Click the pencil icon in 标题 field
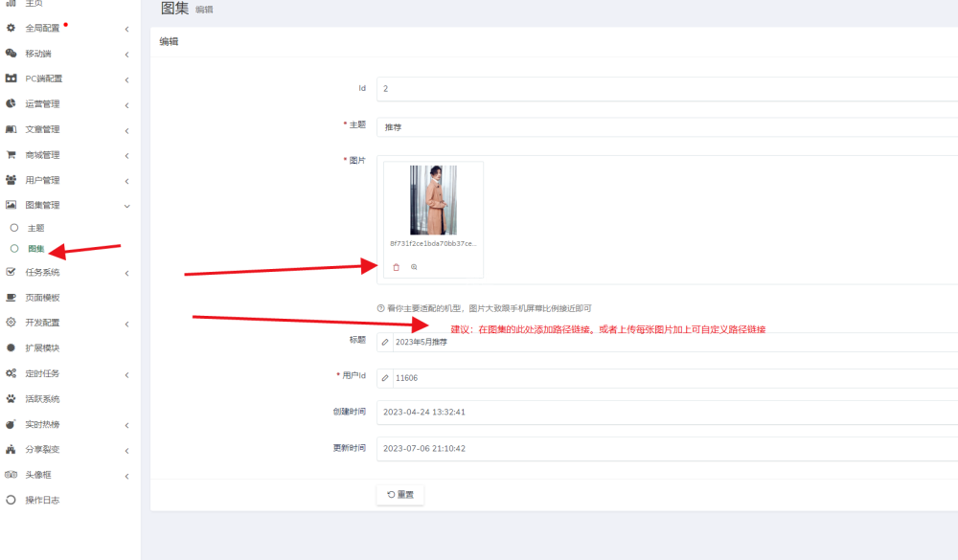The image size is (958, 560). pyautogui.click(x=385, y=342)
